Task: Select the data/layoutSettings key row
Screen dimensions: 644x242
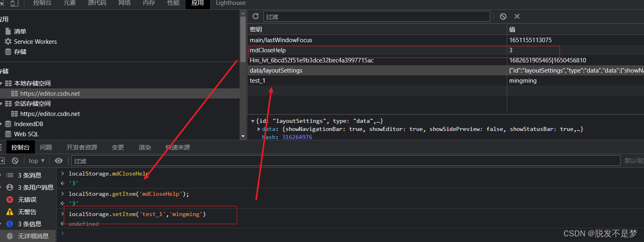Action: (446, 70)
